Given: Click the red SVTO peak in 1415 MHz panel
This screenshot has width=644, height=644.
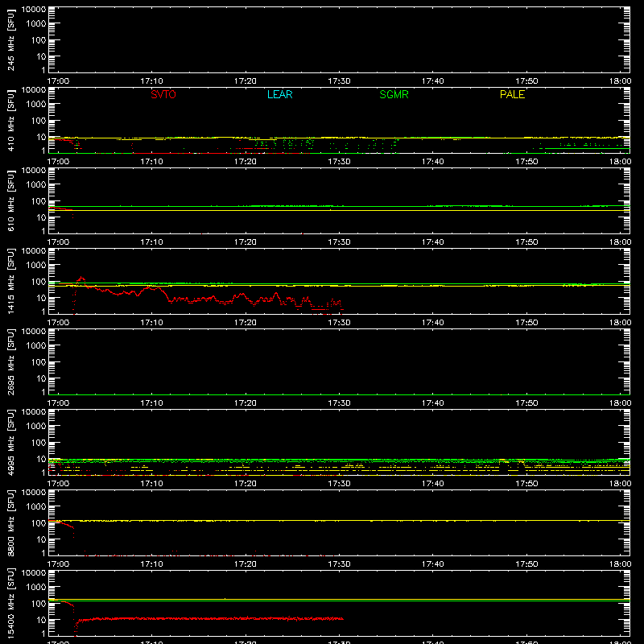Looking at the screenshot, I should 81,279.
